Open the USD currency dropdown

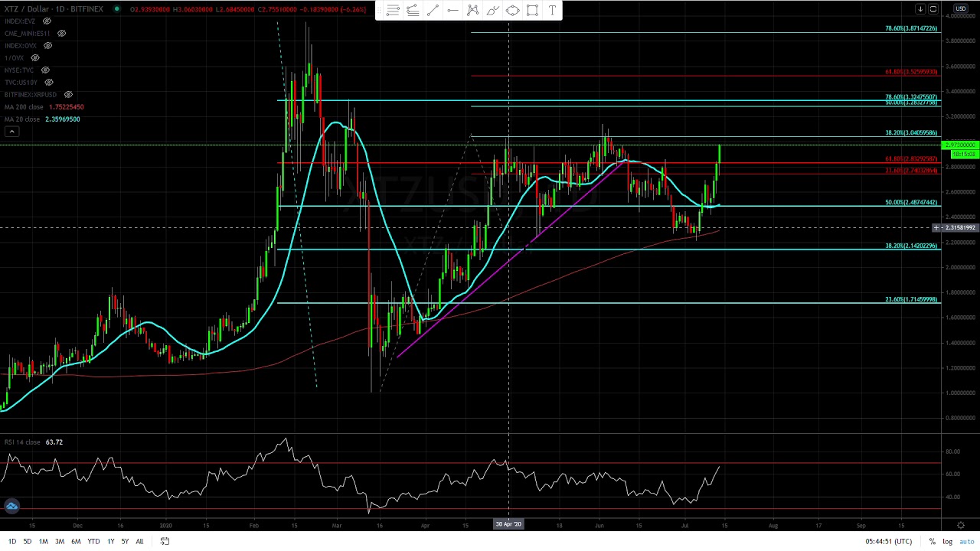pyautogui.click(x=960, y=8)
